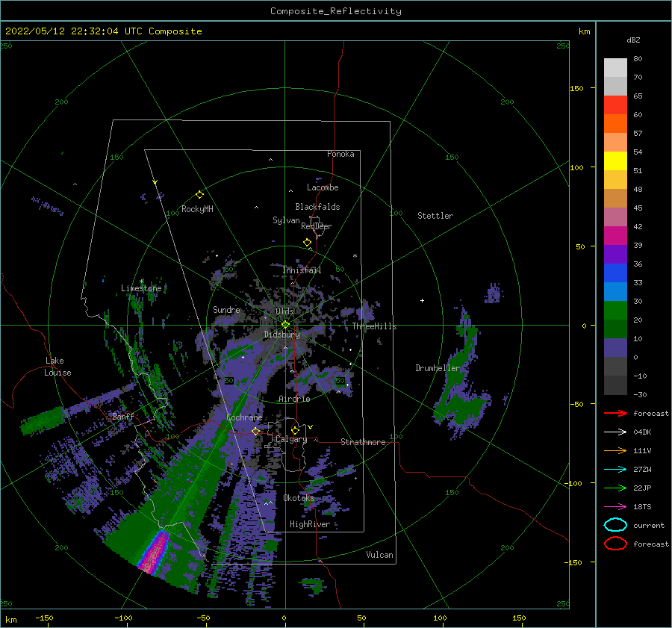Click the magenta high-reflectivity echo core
Viewport: 672px width, 628px height.
[155, 552]
